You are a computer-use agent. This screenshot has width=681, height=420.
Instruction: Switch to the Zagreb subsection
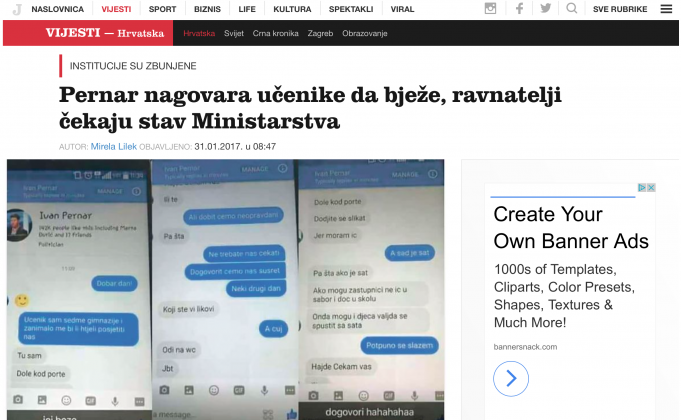[x=322, y=33]
